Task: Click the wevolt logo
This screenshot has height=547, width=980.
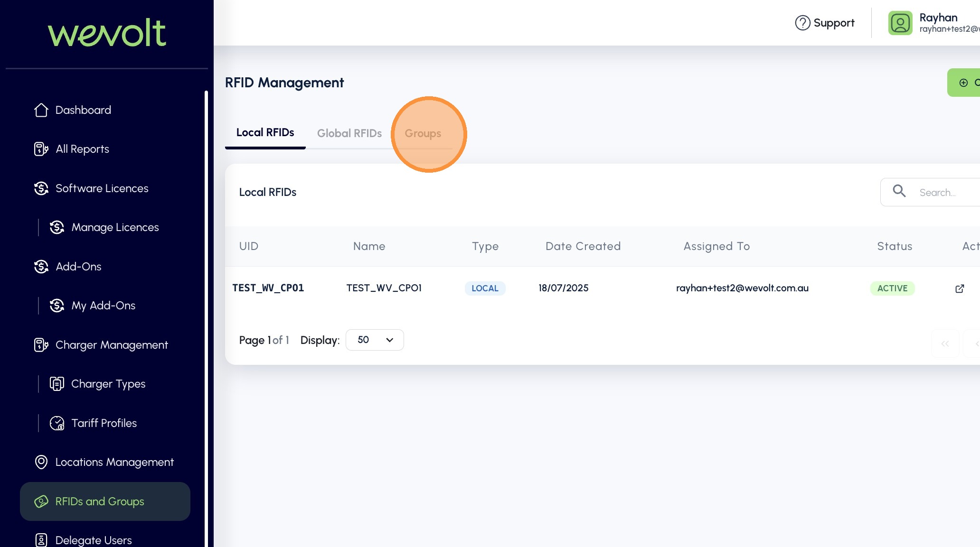Action: click(x=107, y=33)
